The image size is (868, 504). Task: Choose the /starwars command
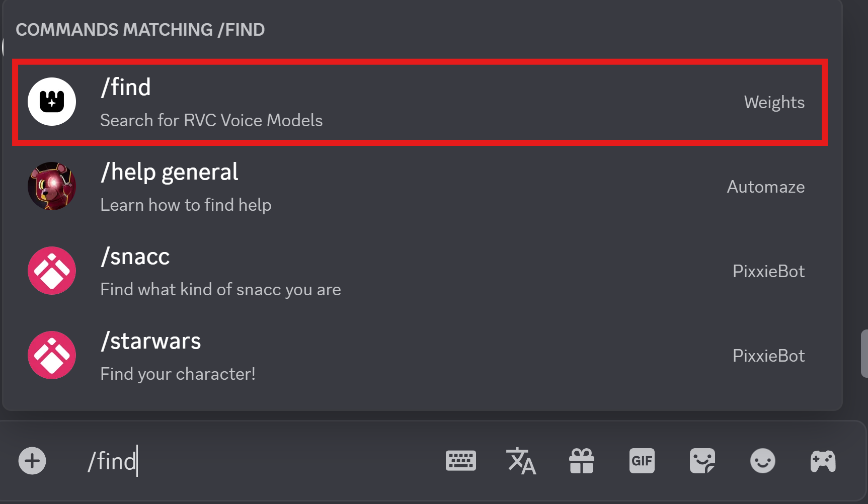pyautogui.click(x=420, y=356)
